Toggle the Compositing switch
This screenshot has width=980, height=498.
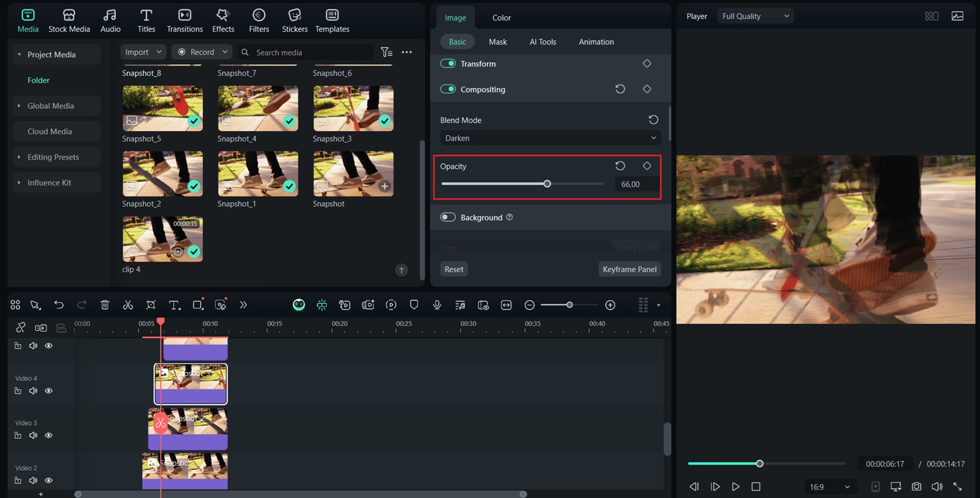[x=448, y=89]
